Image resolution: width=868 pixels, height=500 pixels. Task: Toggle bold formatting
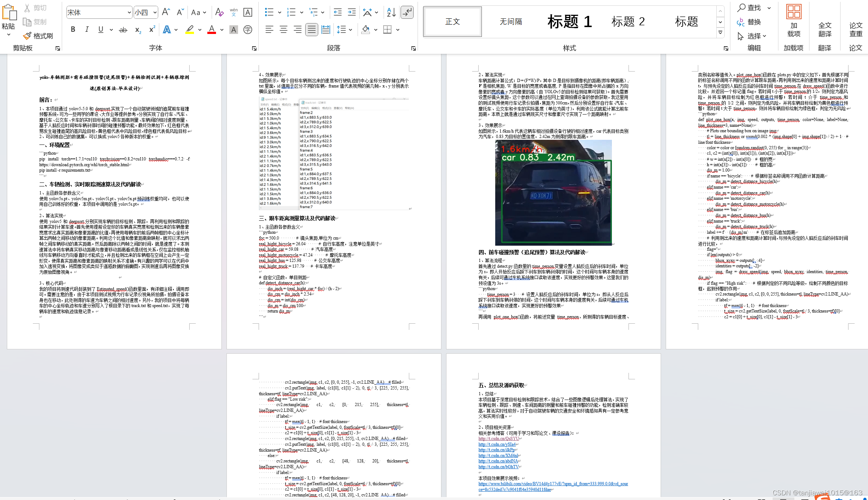point(73,30)
